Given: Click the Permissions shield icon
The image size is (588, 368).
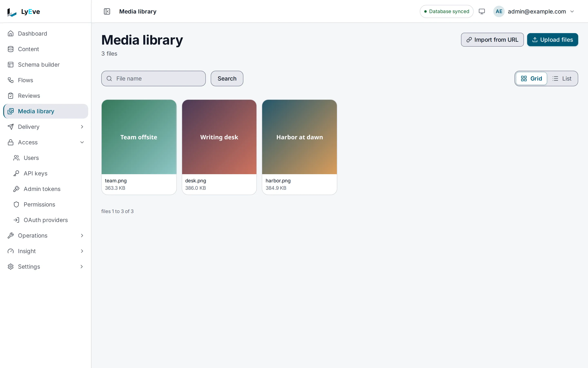Looking at the screenshot, I should point(16,205).
